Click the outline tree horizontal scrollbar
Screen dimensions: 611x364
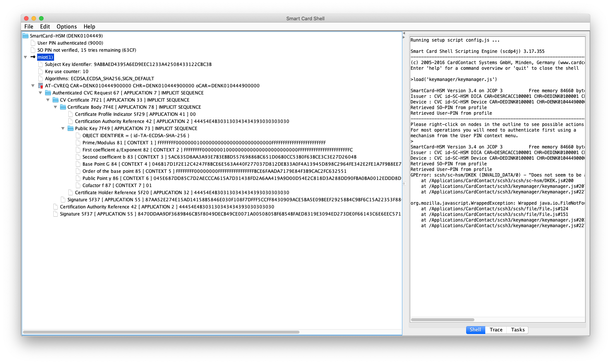pyautogui.click(x=161, y=332)
